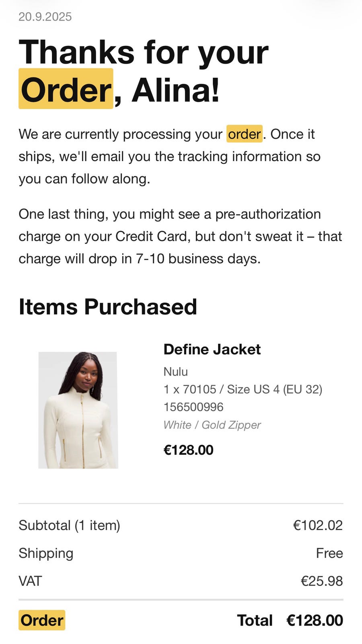Click the highlighted order word in the paragraph

pyautogui.click(x=245, y=134)
